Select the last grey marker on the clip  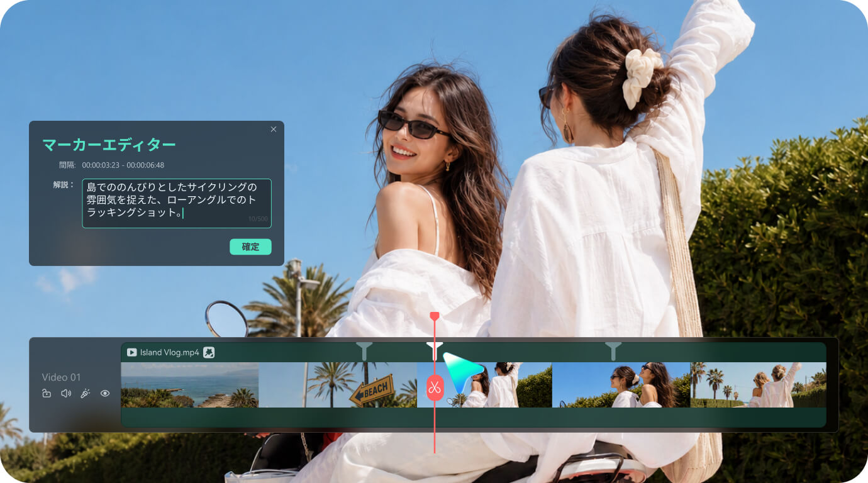[x=613, y=351]
